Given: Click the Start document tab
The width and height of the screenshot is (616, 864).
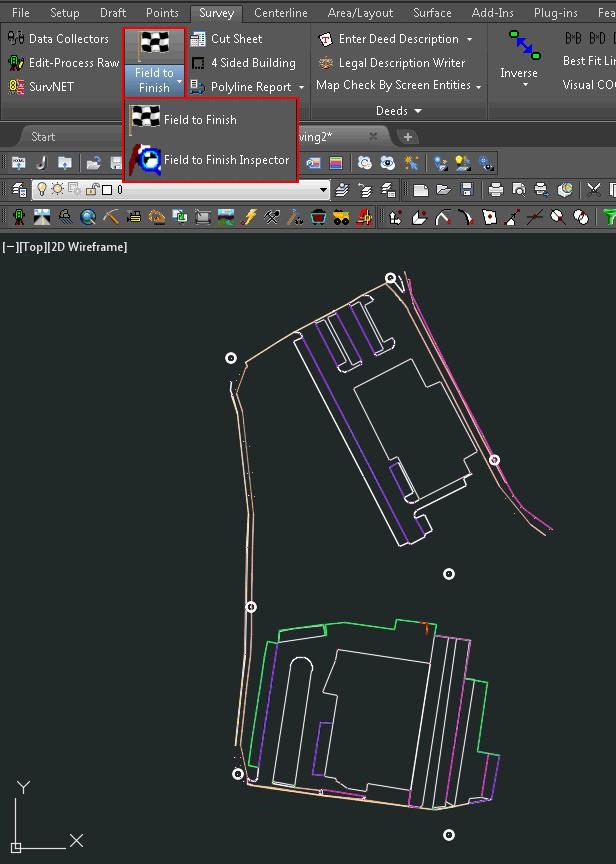Looking at the screenshot, I should coord(43,137).
